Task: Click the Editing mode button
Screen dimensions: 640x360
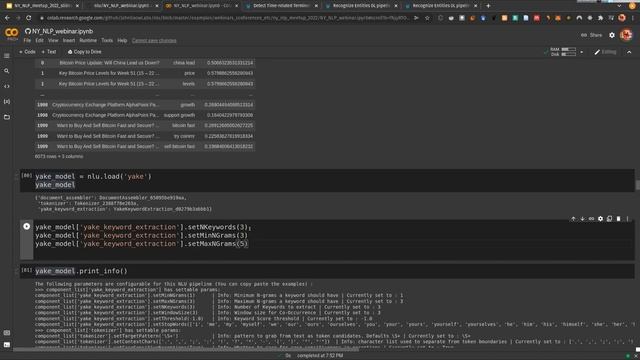Action: [605, 52]
